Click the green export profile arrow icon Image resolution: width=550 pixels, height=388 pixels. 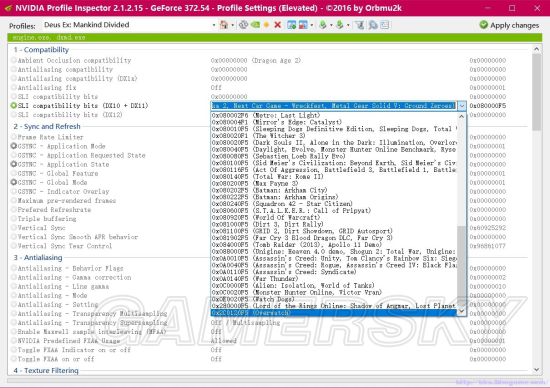click(323, 25)
